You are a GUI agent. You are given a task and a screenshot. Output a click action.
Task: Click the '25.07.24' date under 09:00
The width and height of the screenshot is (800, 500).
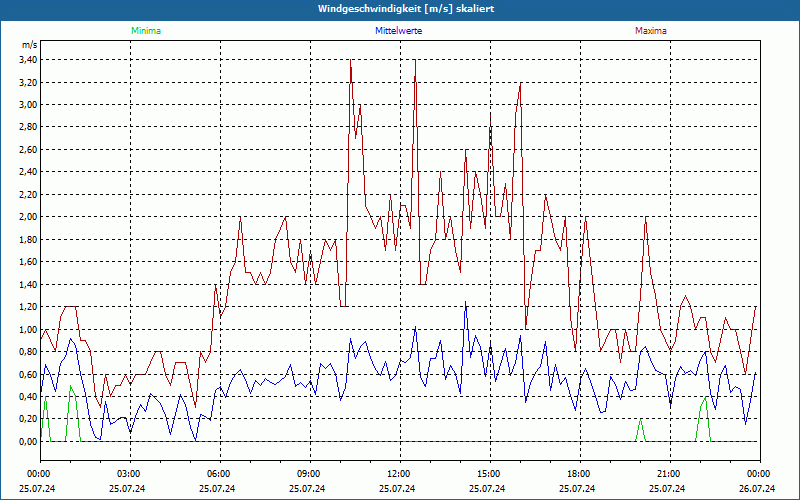click(307, 488)
